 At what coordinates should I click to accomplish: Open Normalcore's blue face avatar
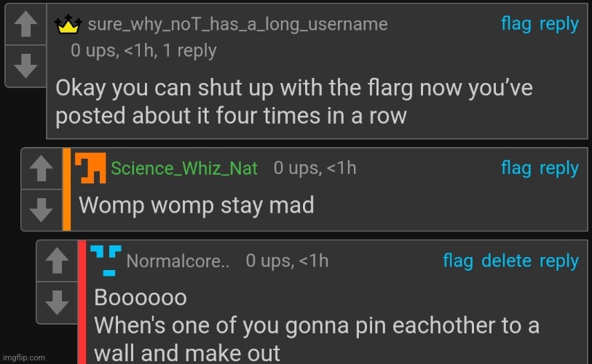click(106, 261)
